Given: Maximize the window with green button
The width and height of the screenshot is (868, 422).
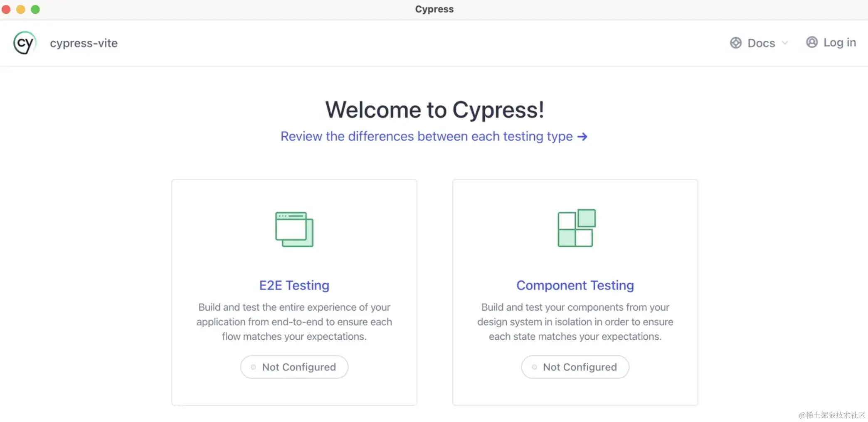Looking at the screenshot, I should (x=35, y=9).
